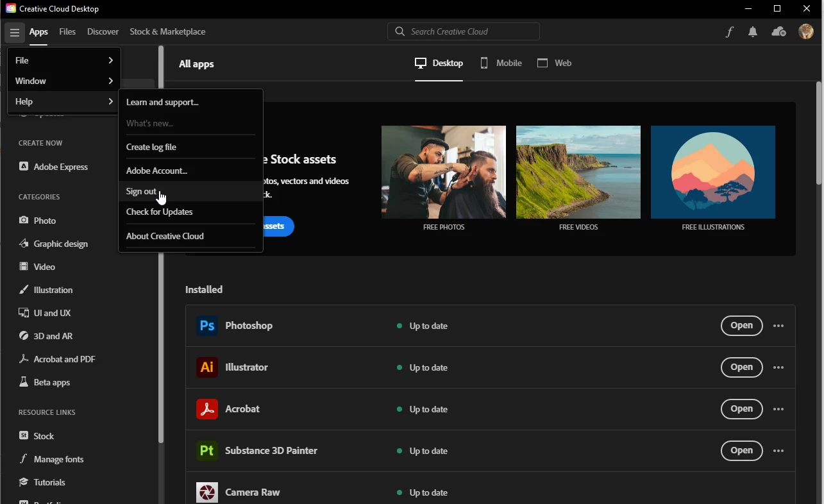Click the Substance 3D Painter icon

[x=207, y=451]
